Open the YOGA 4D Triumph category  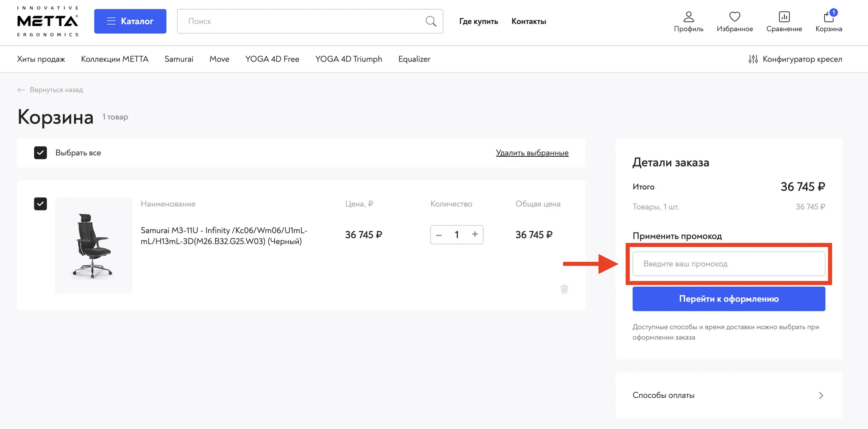348,59
